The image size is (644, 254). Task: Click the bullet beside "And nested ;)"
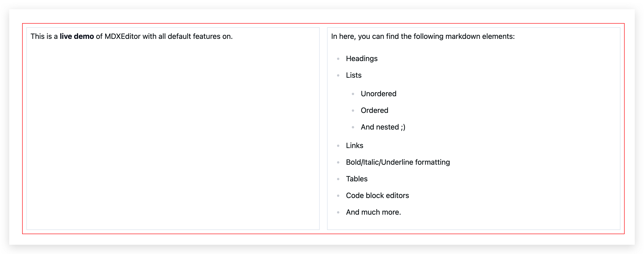[353, 127]
